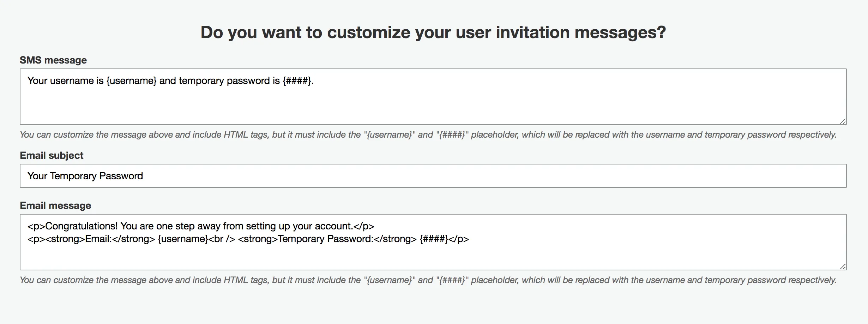Click the word Temporary in Email subject
This screenshot has width=868, height=324.
point(73,176)
